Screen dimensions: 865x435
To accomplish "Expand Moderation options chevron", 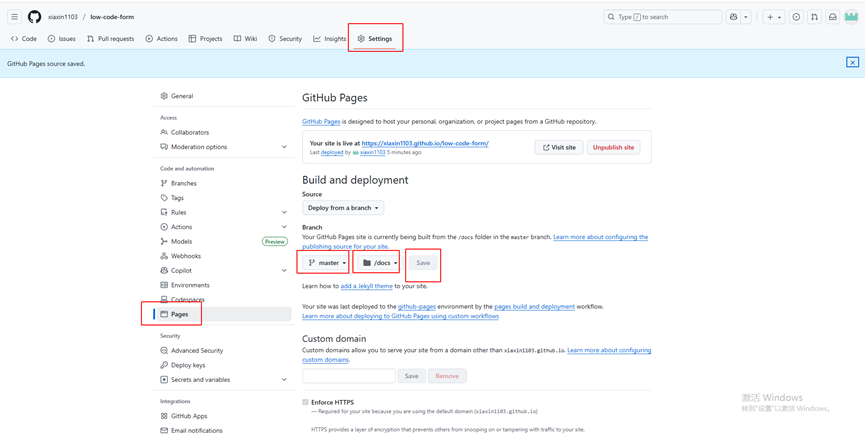I will [284, 147].
